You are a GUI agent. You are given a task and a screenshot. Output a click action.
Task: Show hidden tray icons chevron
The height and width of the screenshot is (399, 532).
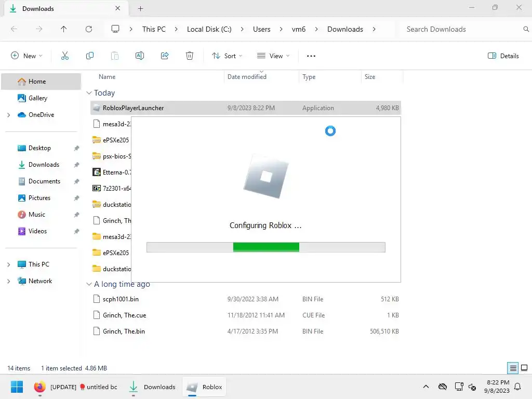coord(426,387)
